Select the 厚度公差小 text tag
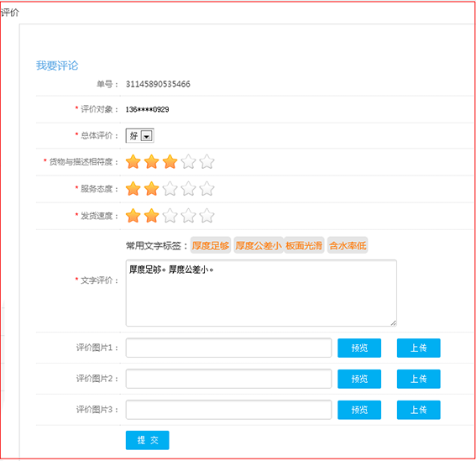Screen dimensions: 476x461 pyautogui.click(x=259, y=245)
